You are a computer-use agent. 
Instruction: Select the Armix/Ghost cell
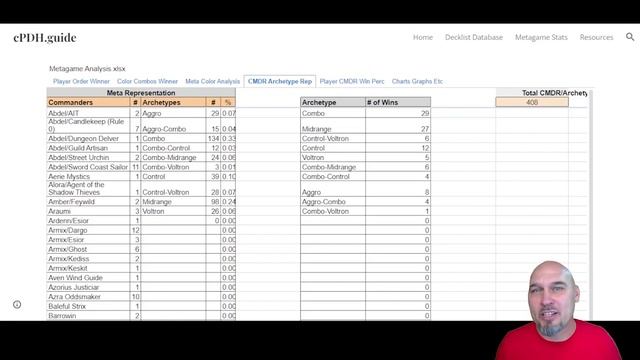click(88, 249)
